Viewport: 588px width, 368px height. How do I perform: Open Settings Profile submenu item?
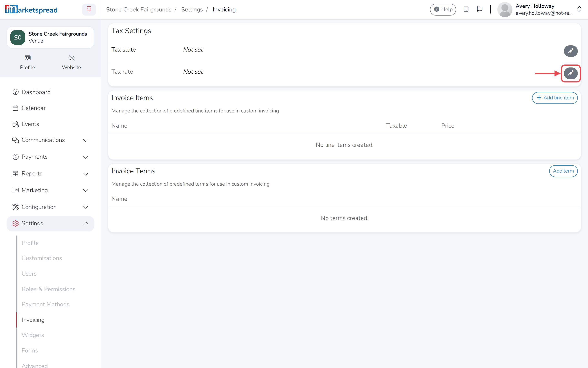click(30, 243)
